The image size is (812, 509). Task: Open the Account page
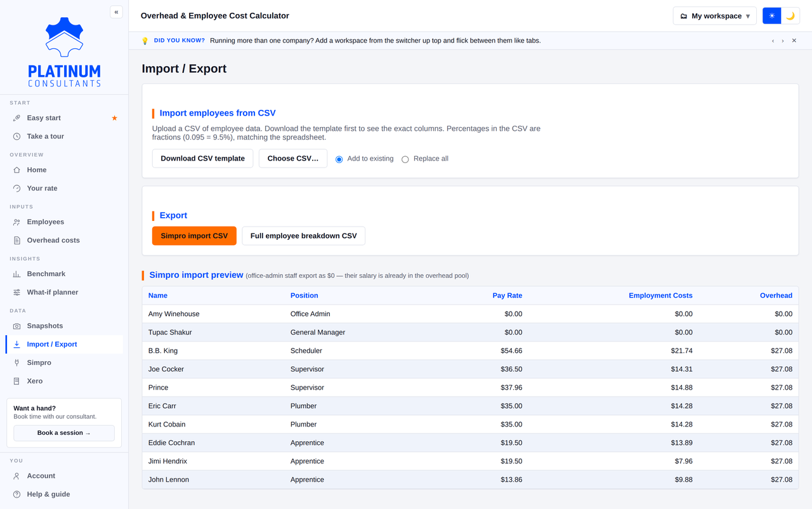point(64,476)
